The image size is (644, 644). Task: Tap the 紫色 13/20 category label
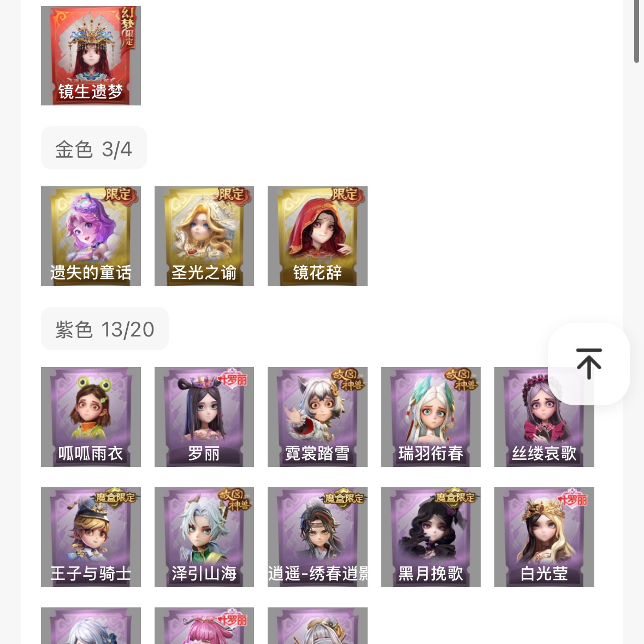pos(105,329)
